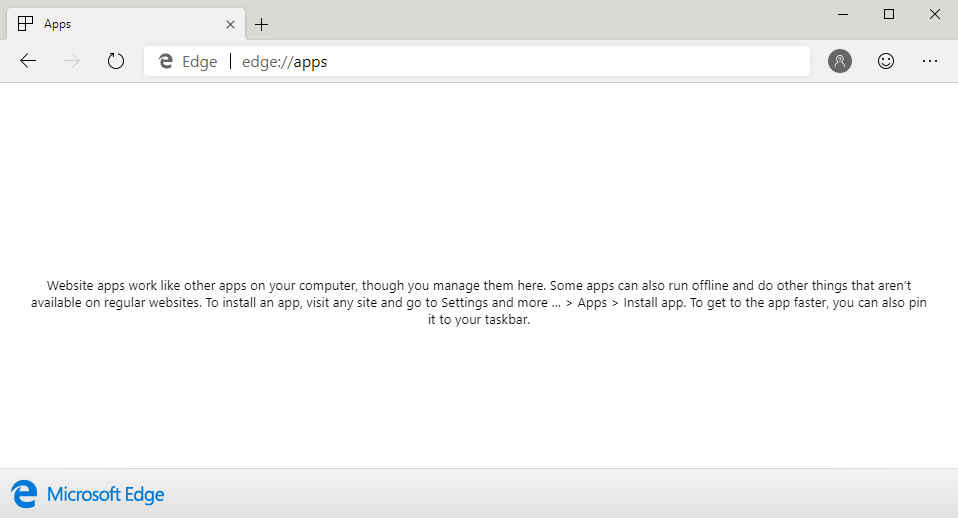This screenshot has height=518, width=958.
Task: Open the profile avatar menu
Action: coord(840,61)
